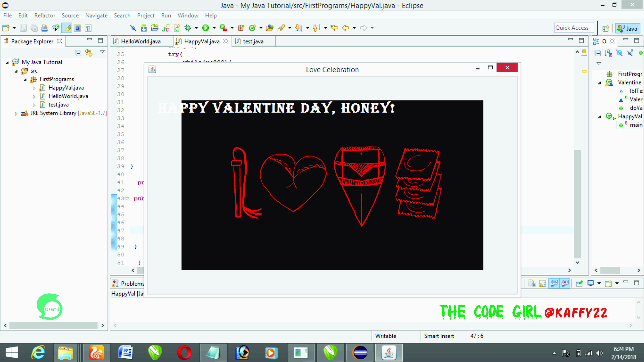Toggle Link with Editor in Package Explorer

click(x=89, y=53)
